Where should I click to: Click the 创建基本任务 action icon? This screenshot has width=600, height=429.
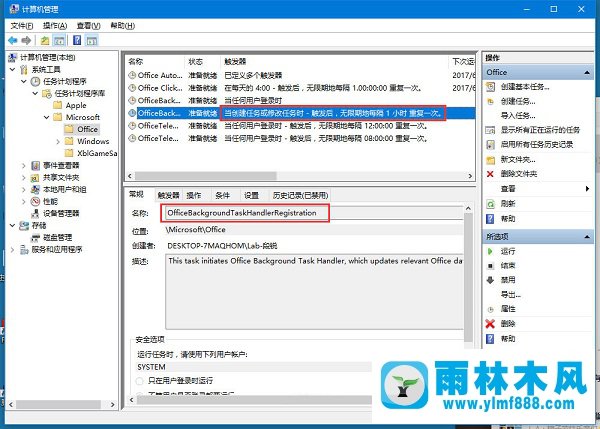pyautogui.click(x=490, y=87)
